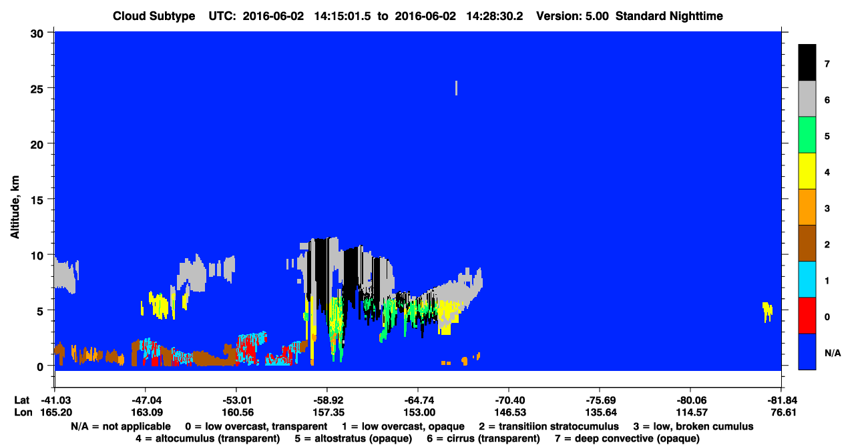Image resolution: width=868 pixels, height=445 pixels.
Task: Click the isolated gray cirrus mark near 25 km
Action: [457, 88]
